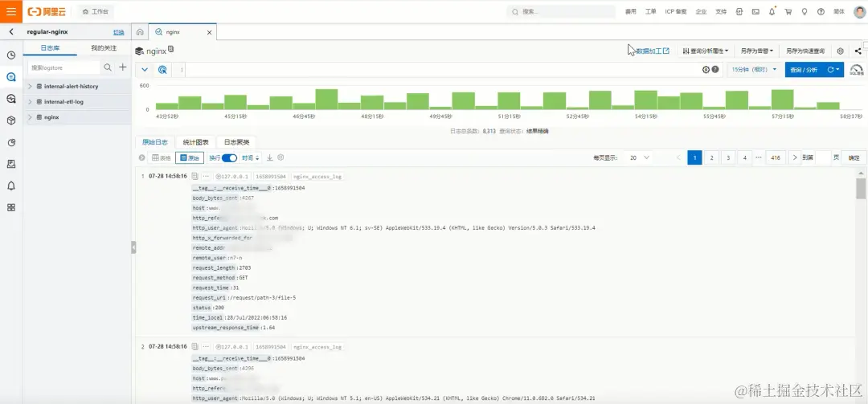Click the share icon at top right
Viewport: 868px width, 404px height.
[x=858, y=51]
